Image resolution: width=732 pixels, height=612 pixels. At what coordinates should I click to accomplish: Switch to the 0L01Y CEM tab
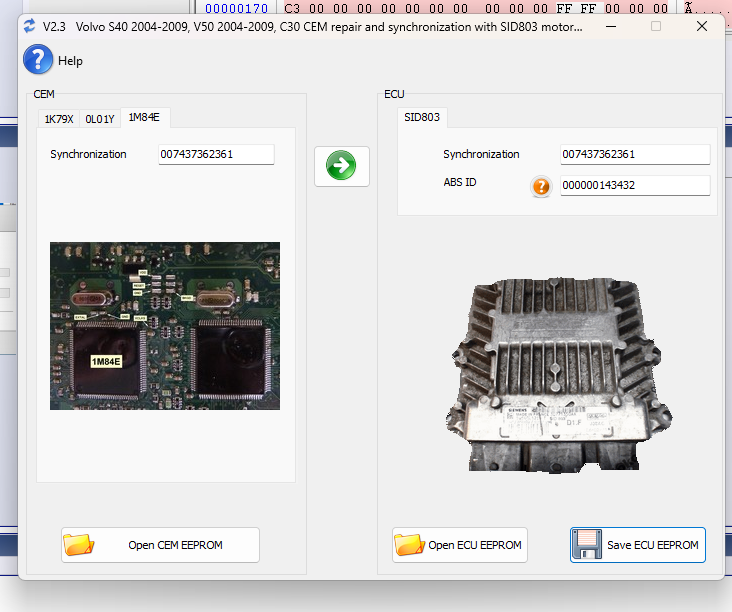pyautogui.click(x=100, y=119)
